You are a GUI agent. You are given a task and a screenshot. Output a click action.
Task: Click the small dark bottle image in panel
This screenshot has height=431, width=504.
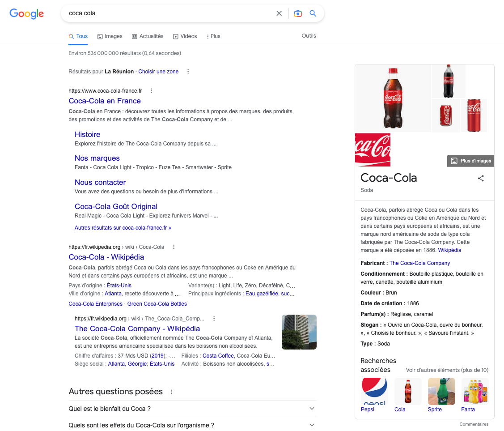[x=449, y=81]
